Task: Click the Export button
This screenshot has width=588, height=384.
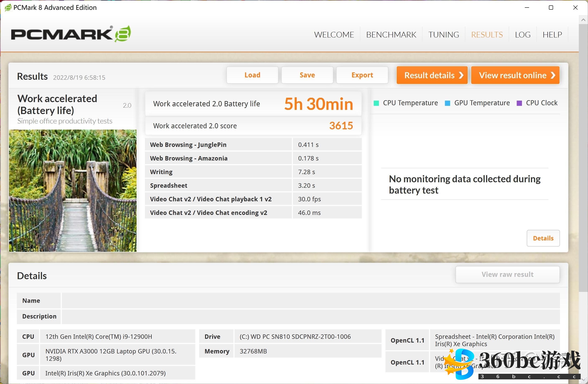Action: [x=362, y=75]
